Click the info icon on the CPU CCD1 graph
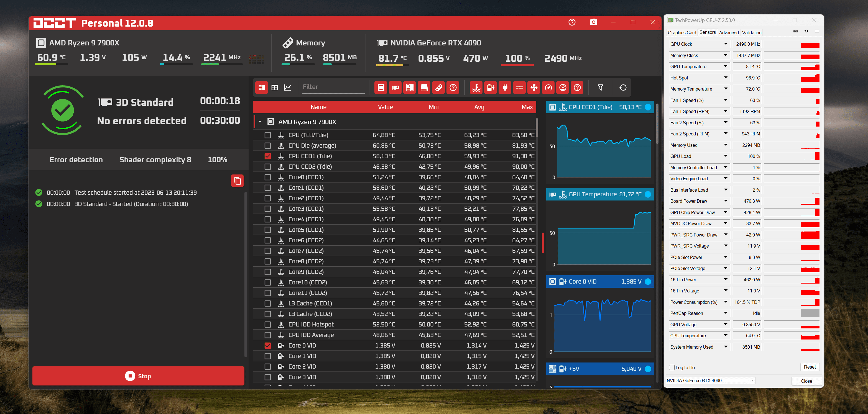 tap(648, 107)
